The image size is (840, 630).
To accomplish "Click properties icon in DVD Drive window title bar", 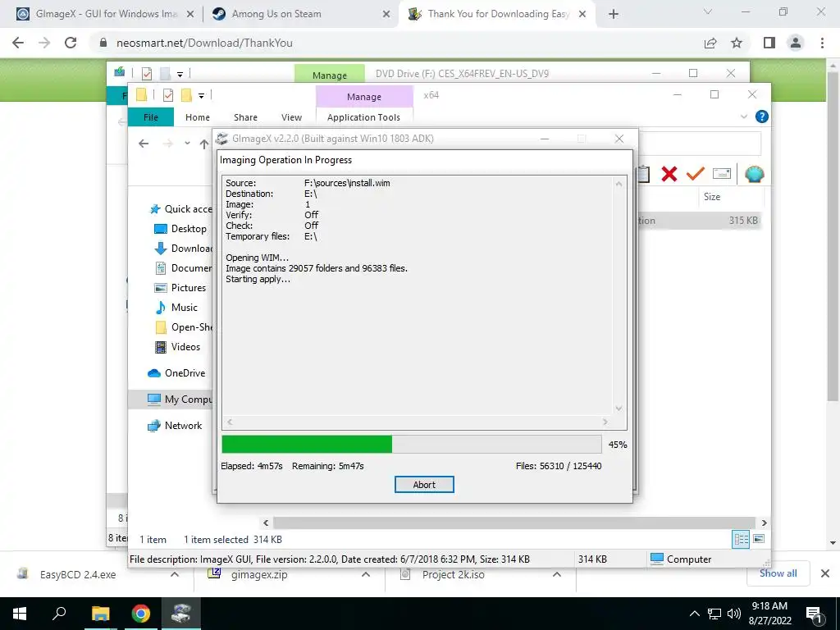I will tap(147, 73).
